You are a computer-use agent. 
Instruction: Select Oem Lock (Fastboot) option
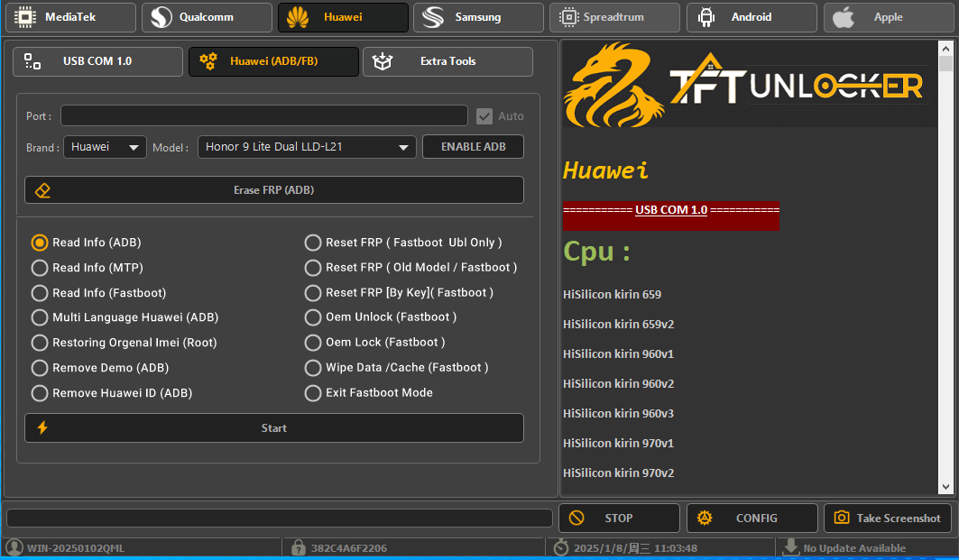(375, 343)
